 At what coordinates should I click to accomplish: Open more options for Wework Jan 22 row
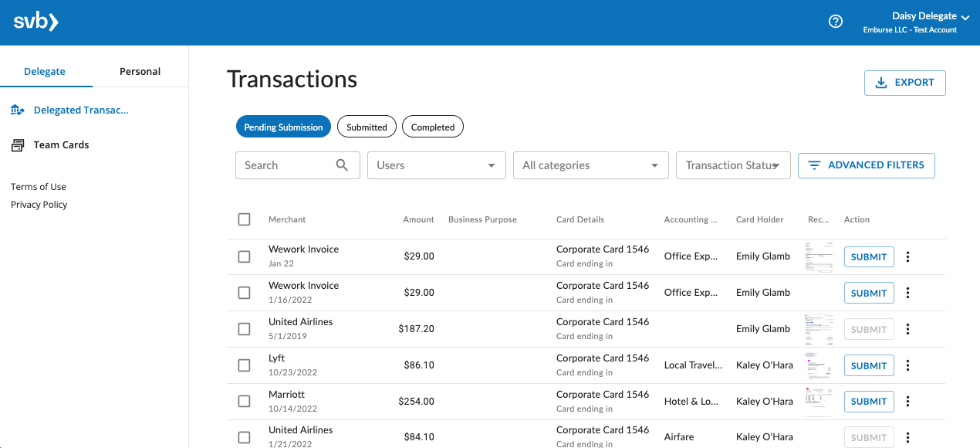click(907, 257)
